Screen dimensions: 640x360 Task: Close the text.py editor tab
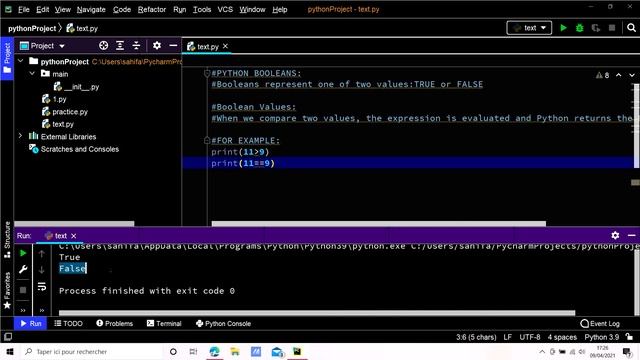point(225,47)
